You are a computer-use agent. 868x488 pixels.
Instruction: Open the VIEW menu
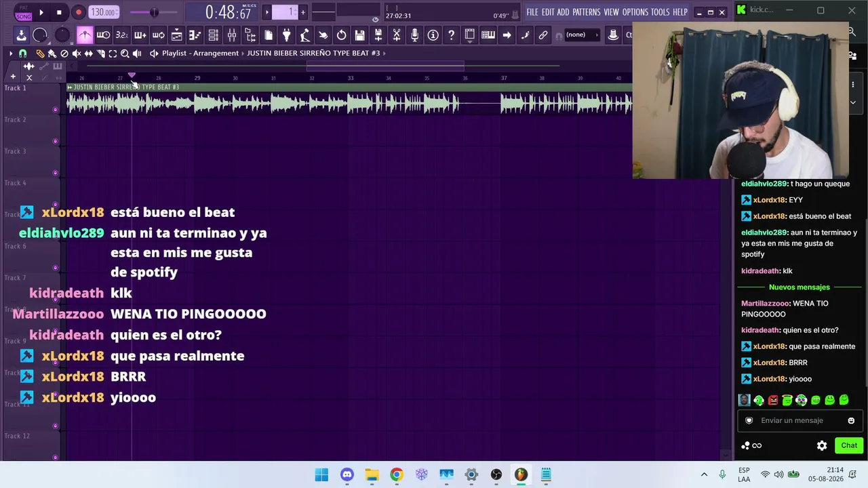click(612, 12)
